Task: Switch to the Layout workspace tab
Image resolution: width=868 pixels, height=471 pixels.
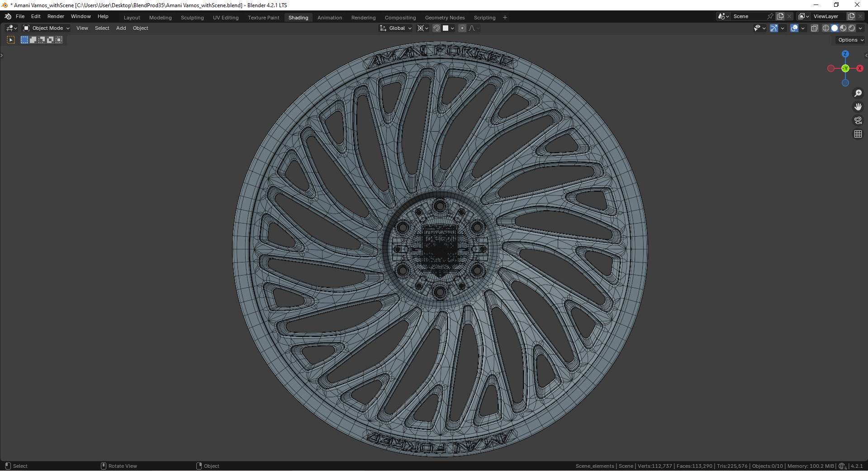Action: (132, 18)
